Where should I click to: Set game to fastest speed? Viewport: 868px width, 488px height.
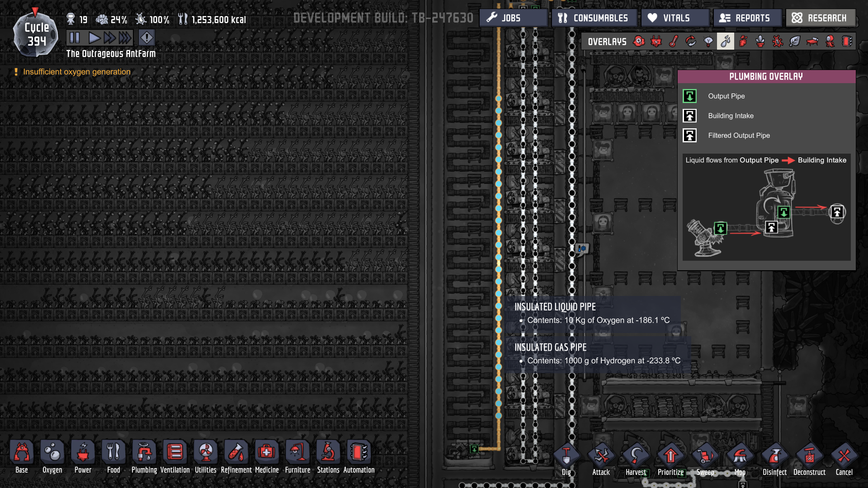coord(126,38)
